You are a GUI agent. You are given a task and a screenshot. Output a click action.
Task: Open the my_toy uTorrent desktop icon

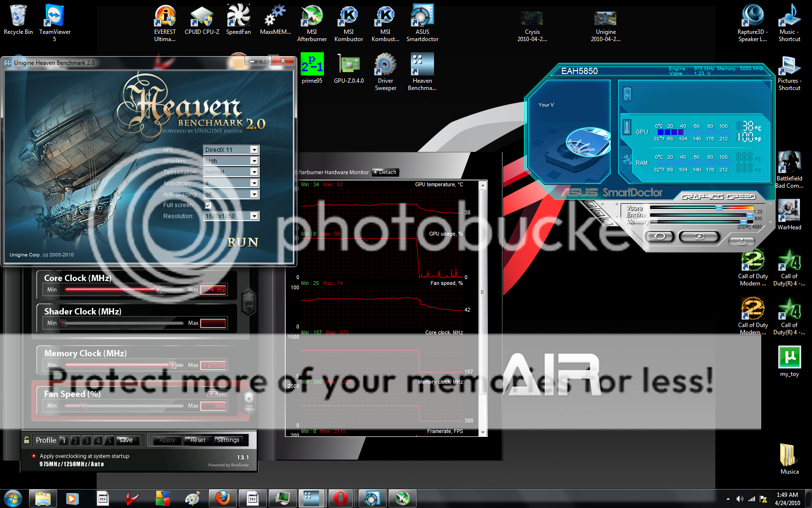click(789, 361)
